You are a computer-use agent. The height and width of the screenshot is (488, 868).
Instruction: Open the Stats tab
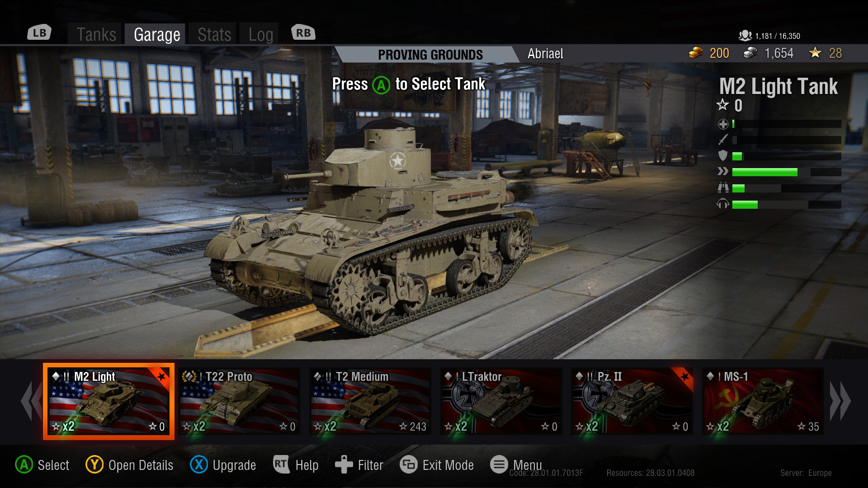click(214, 34)
